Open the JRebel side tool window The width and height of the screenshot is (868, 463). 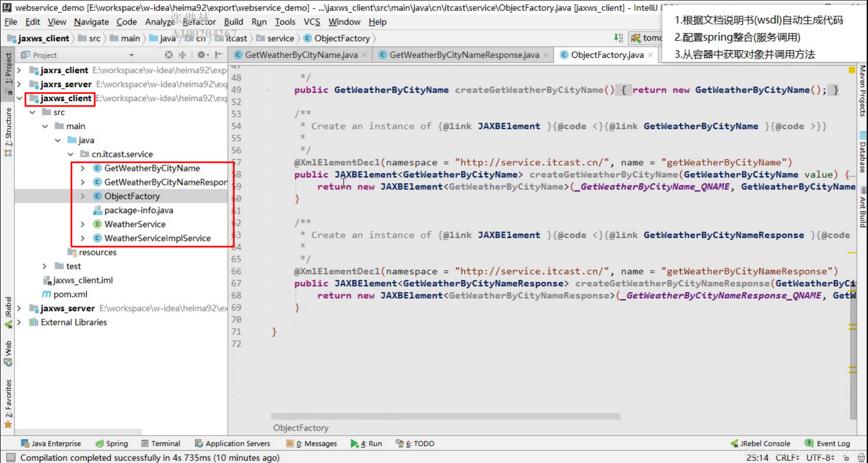coord(8,313)
